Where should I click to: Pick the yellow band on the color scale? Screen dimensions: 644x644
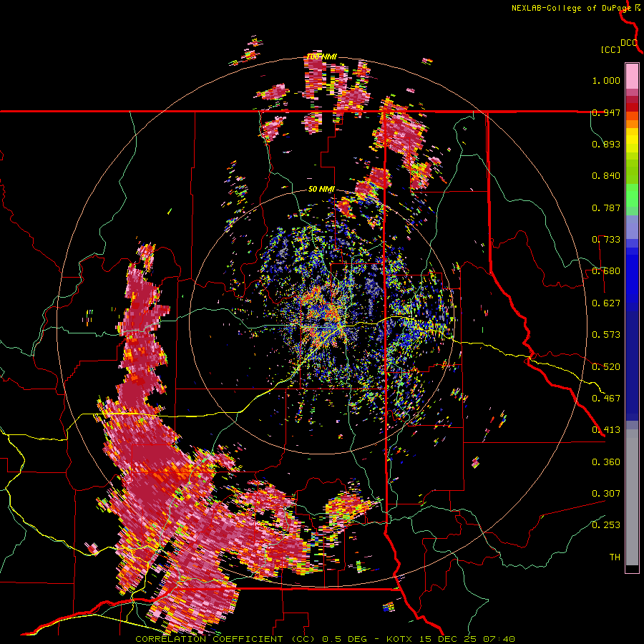click(632, 140)
